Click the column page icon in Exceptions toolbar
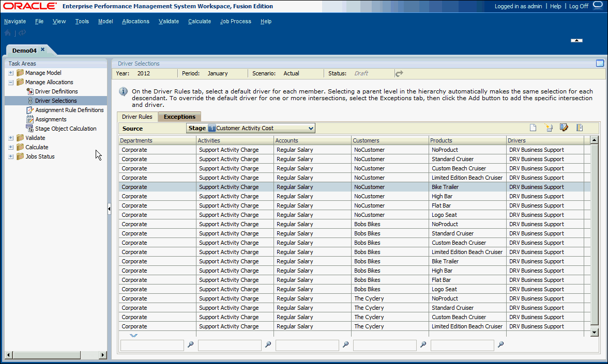This screenshot has height=364, width=608. 580,128
